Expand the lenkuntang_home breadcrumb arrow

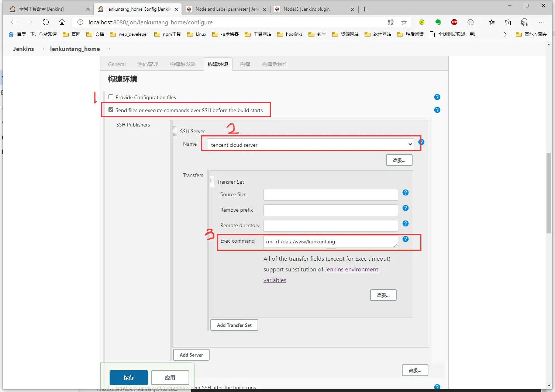[x=109, y=49]
